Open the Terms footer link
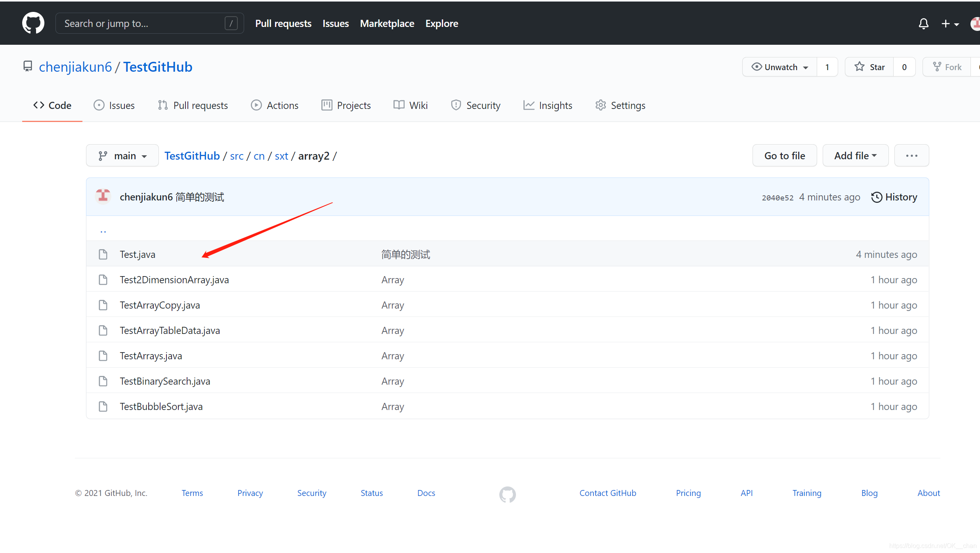 pos(192,493)
